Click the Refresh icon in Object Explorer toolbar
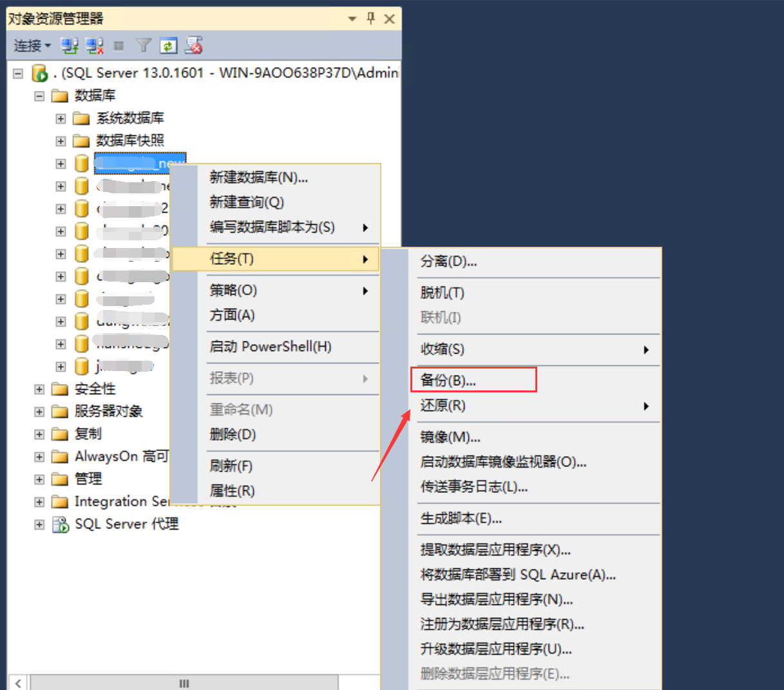 click(168, 46)
